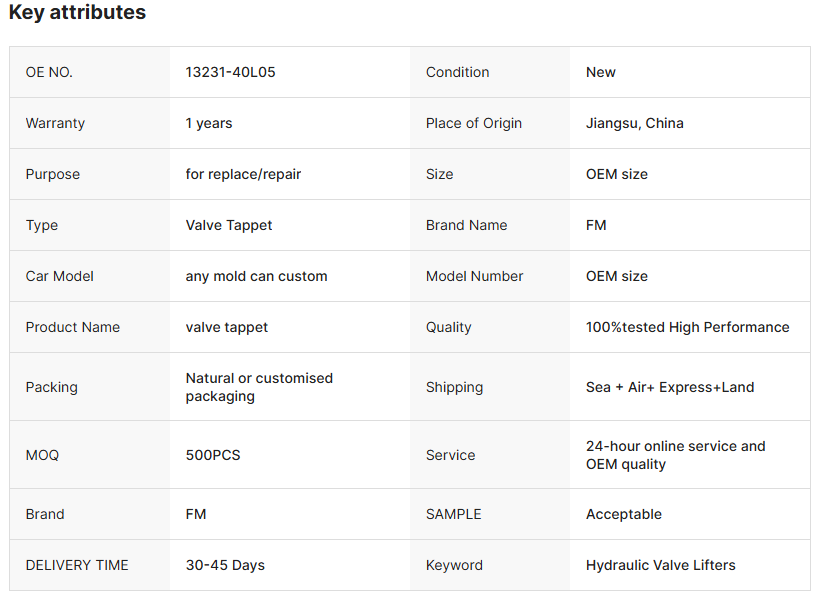Click the Acceptable sample value

624,514
